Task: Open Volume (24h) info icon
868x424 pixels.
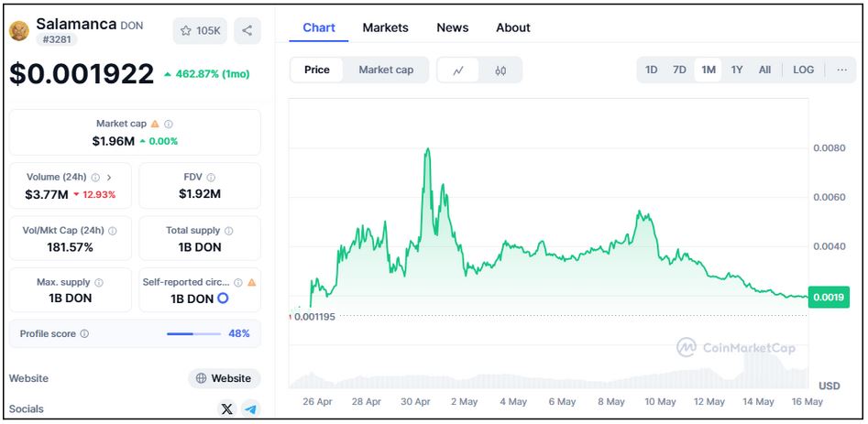Action: [x=95, y=178]
